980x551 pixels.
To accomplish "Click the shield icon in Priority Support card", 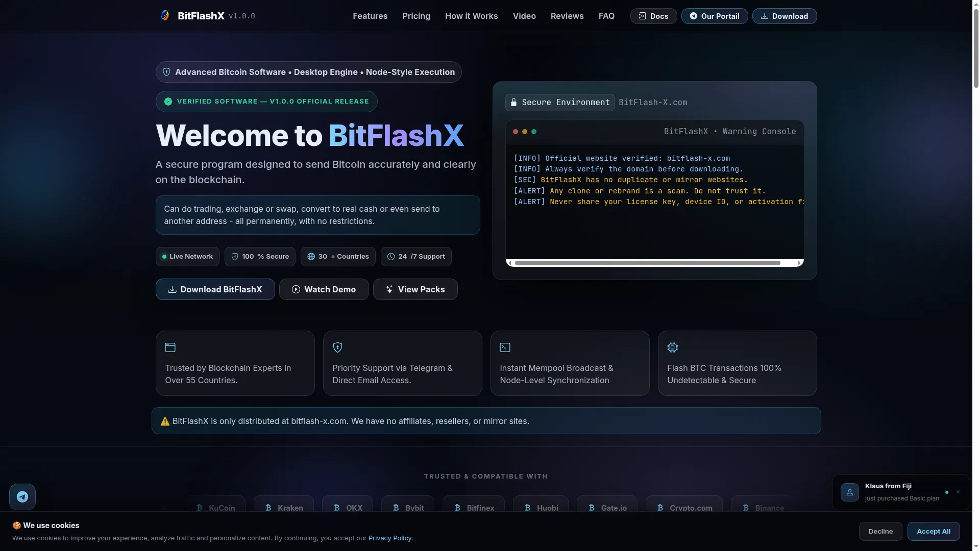I will tap(338, 347).
